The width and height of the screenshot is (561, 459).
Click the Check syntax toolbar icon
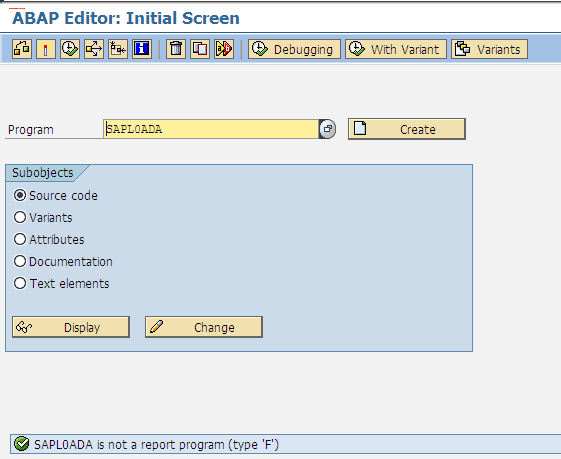(22, 49)
